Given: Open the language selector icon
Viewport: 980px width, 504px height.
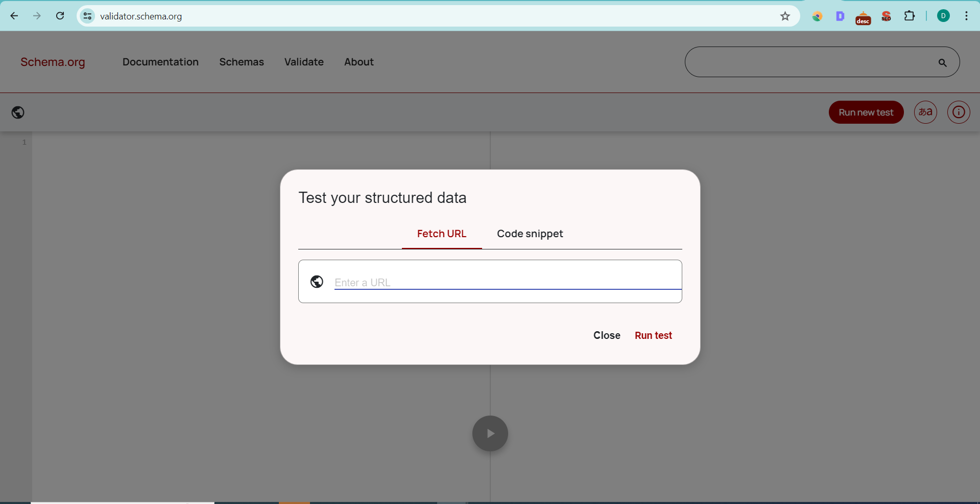Looking at the screenshot, I should (925, 112).
